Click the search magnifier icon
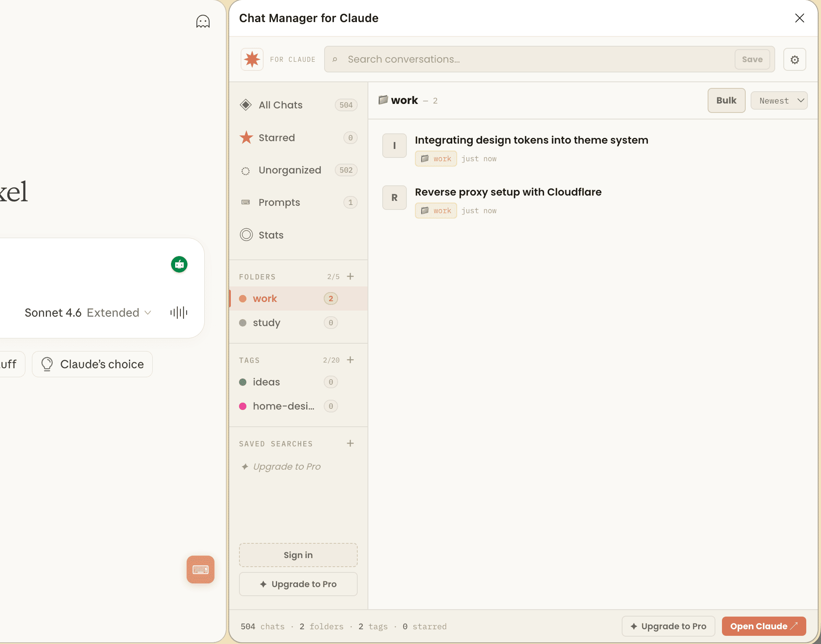Viewport: 821px width, 644px height. pos(335,60)
